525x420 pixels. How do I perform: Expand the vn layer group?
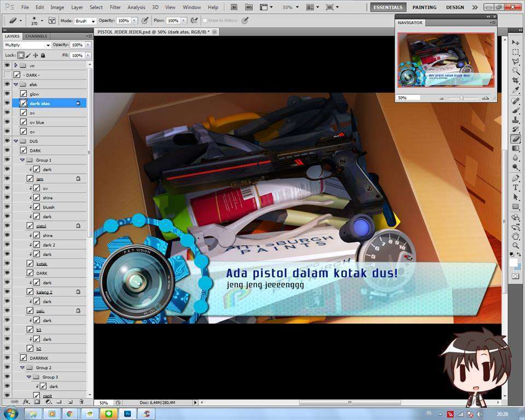click(x=15, y=65)
